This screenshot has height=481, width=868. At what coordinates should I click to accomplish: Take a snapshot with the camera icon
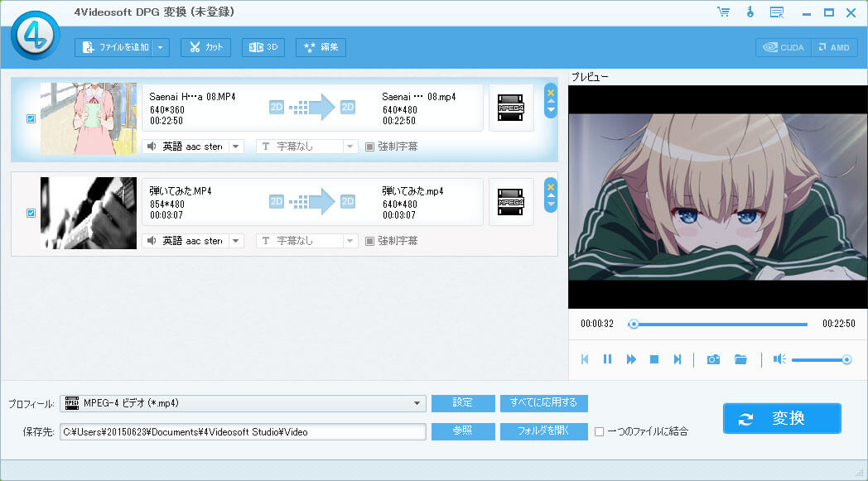click(714, 360)
